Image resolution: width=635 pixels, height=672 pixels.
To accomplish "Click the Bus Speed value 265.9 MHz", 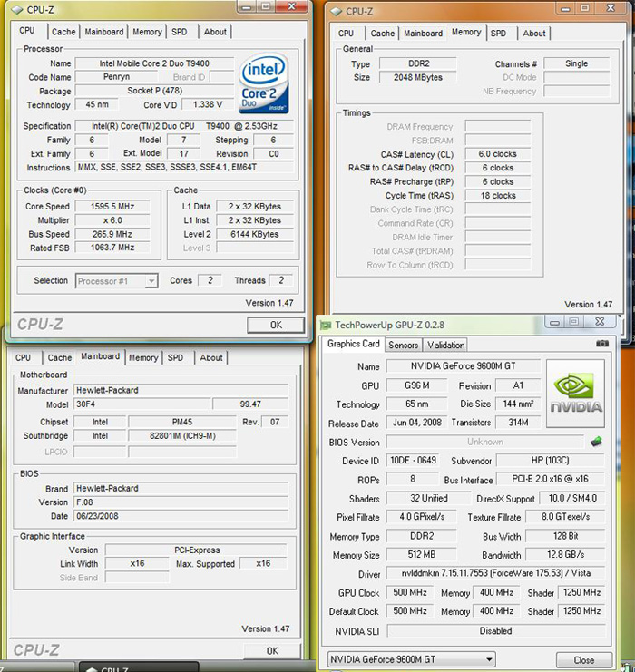I will pyautogui.click(x=112, y=234).
